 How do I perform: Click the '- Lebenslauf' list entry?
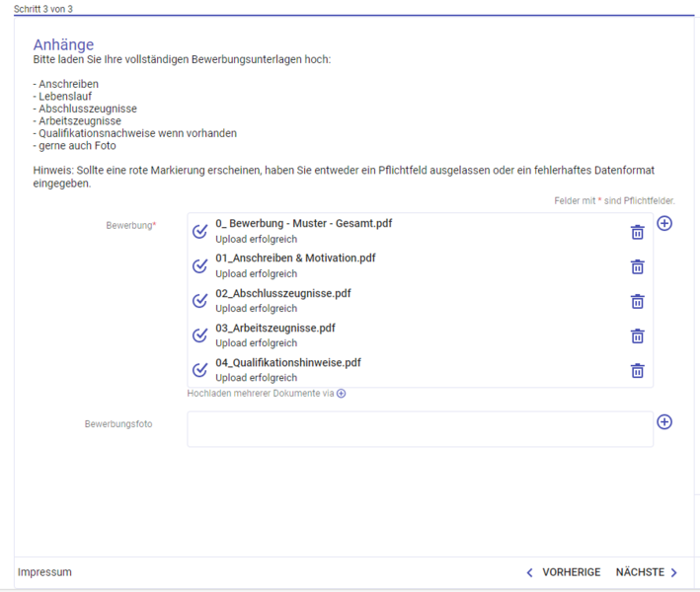click(x=62, y=97)
